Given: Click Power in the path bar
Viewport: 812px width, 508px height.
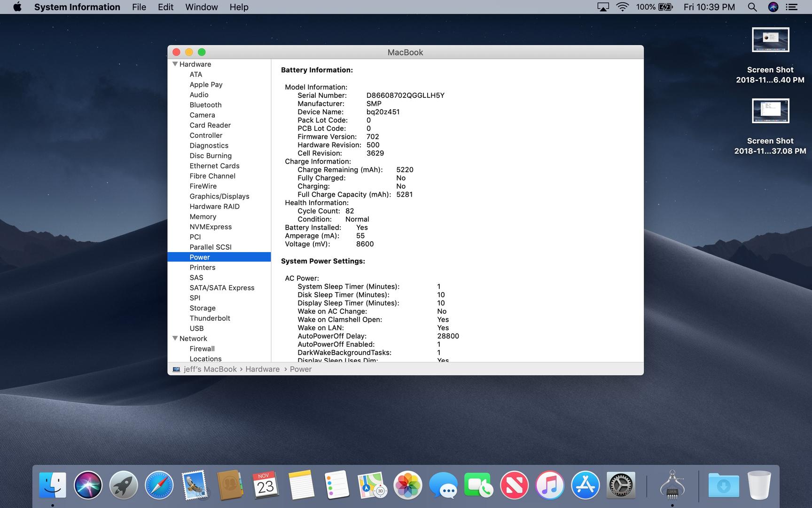Looking at the screenshot, I should 301,369.
